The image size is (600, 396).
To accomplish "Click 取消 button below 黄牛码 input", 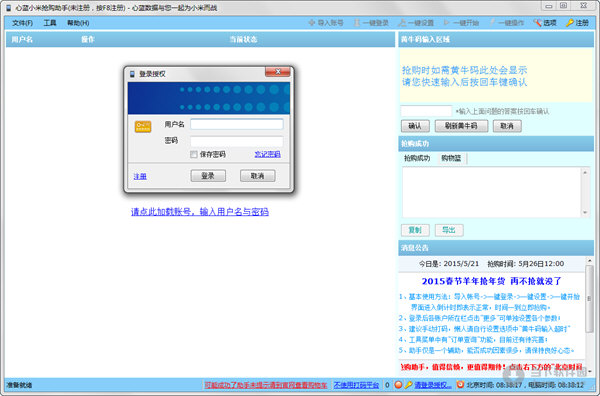I will point(507,126).
